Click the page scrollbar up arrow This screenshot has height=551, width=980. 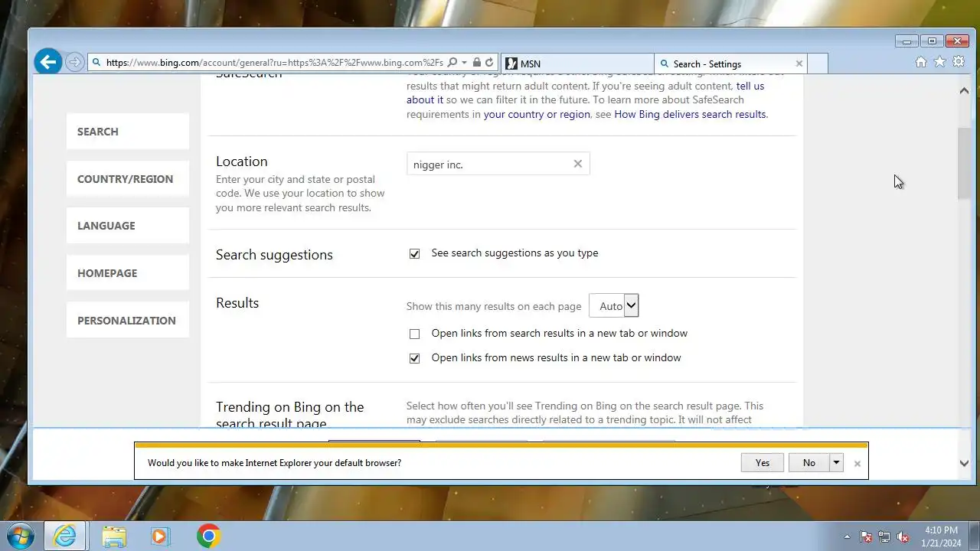[964, 91]
